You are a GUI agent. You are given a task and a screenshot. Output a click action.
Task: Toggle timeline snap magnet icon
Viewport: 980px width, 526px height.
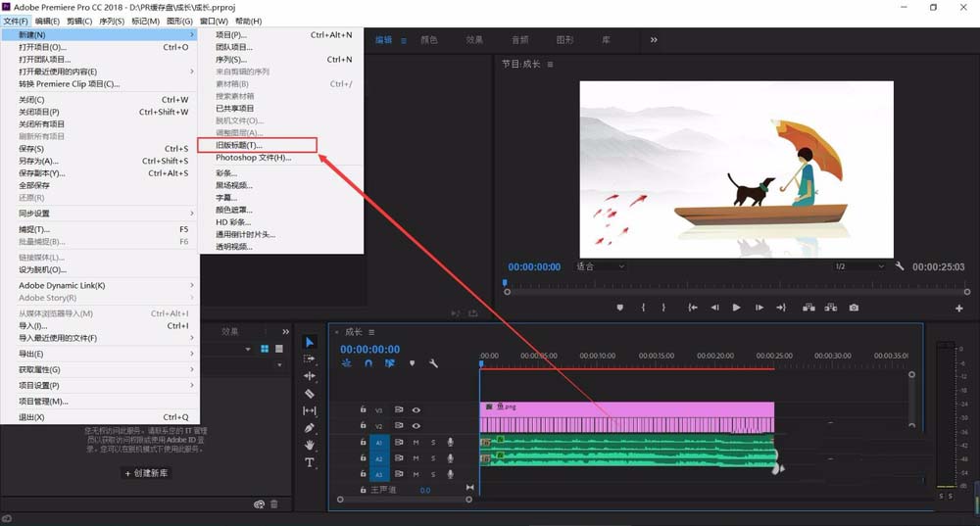[x=368, y=363]
